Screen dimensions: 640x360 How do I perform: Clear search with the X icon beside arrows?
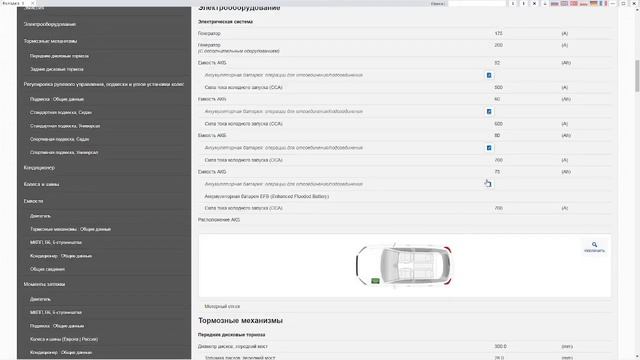click(x=534, y=3)
